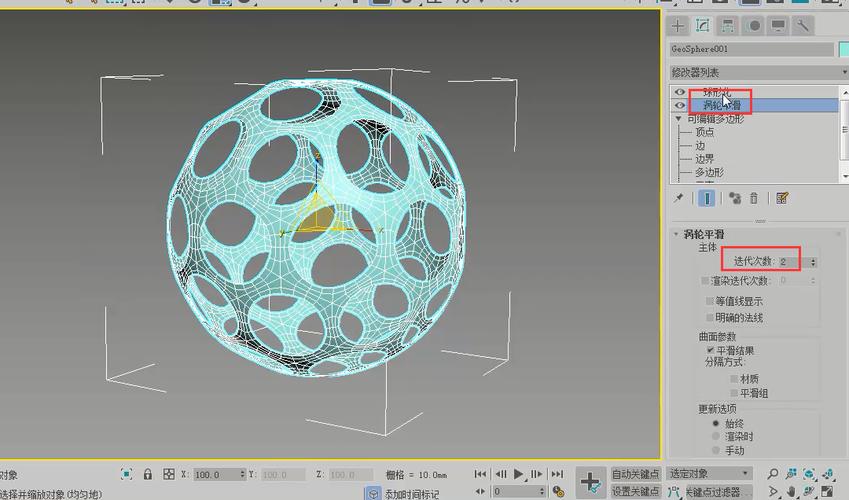Remove modifier with the trash icon
This screenshot has height=500, width=849.
pos(754,198)
